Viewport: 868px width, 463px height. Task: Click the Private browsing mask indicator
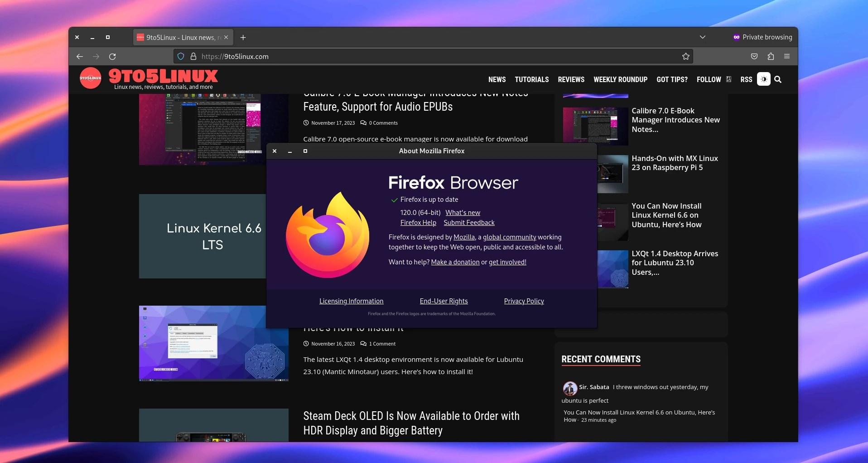tap(762, 37)
